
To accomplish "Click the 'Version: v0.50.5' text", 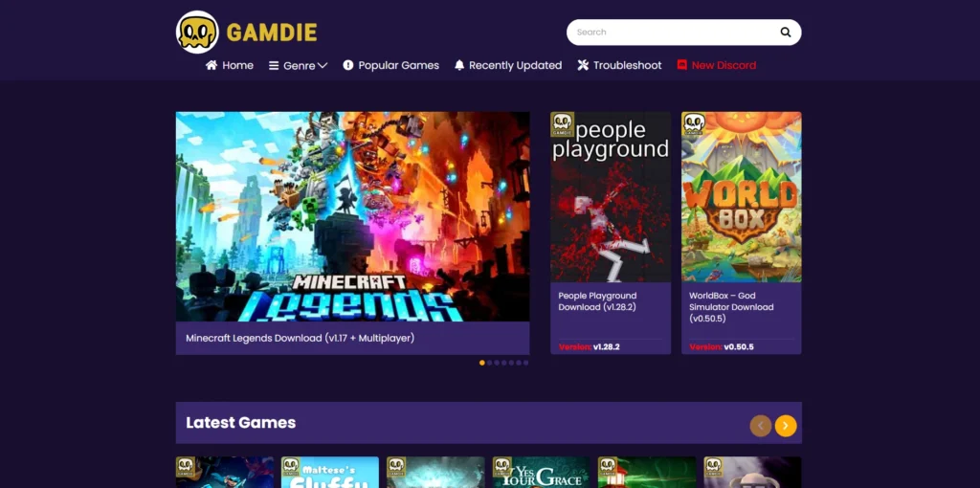I will [x=722, y=346].
